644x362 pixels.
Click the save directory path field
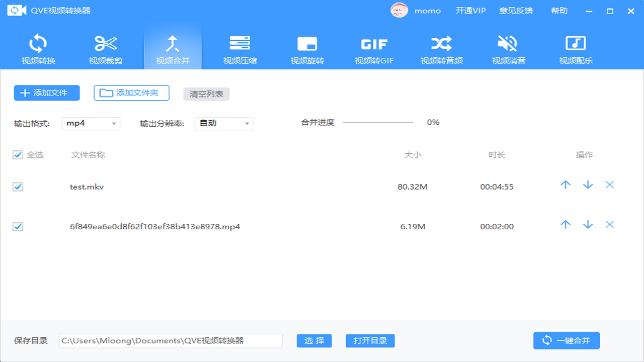point(171,340)
